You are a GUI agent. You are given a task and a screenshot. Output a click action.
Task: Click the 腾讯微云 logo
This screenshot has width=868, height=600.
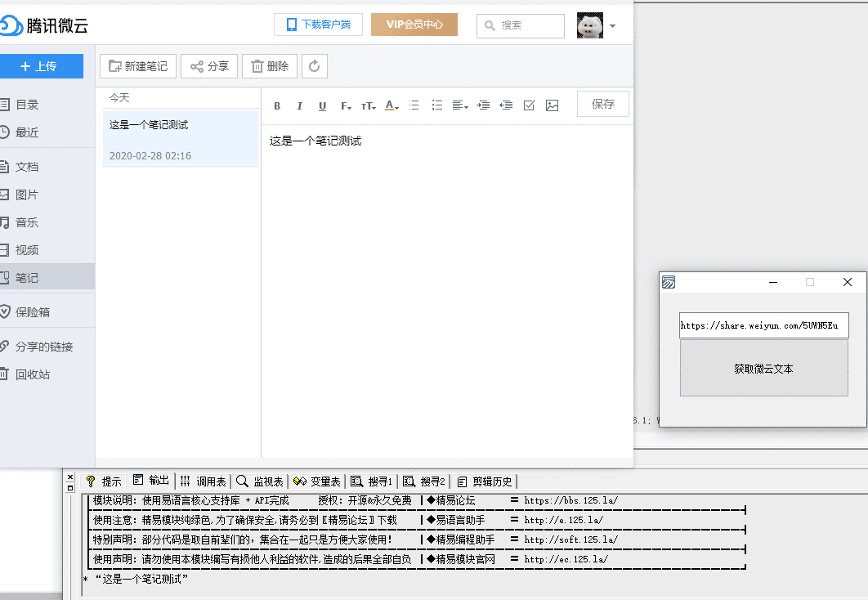click(x=43, y=25)
